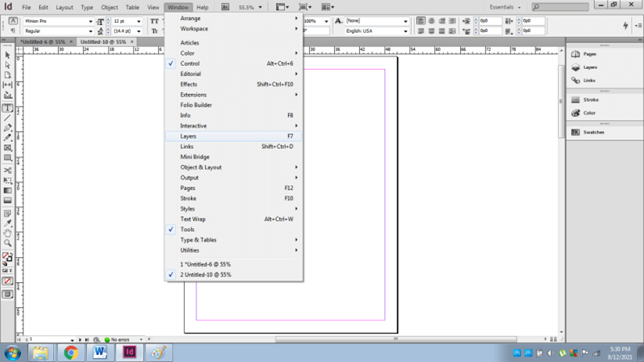Select the Zoom tool
Viewport: 644px width, 362px height.
(7, 243)
